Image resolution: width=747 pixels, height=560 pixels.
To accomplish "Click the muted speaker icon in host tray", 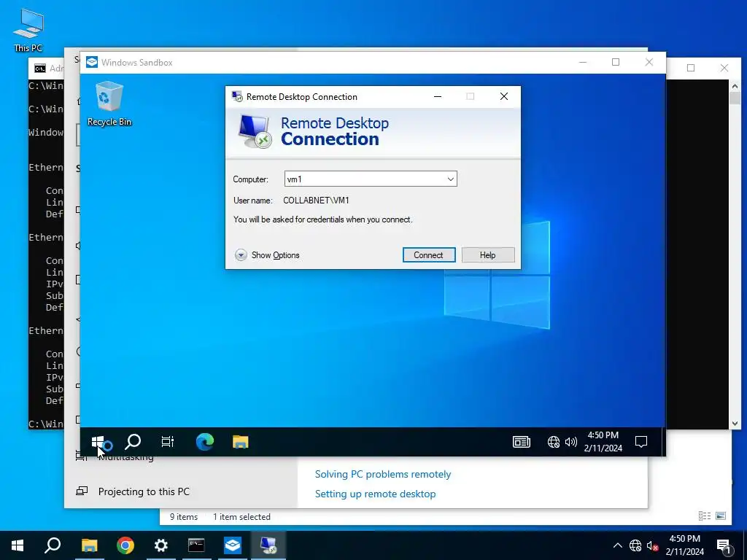I will (653, 545).
